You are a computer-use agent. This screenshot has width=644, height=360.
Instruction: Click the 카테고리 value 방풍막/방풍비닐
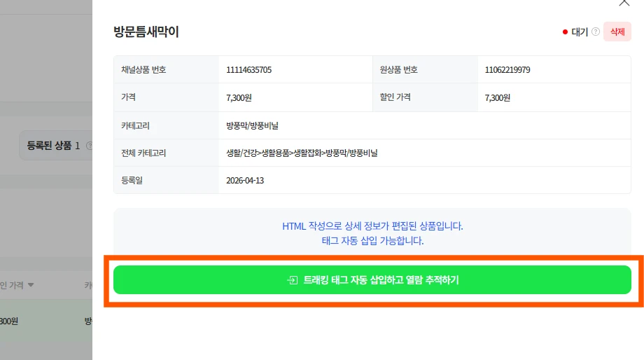point(253,125)
